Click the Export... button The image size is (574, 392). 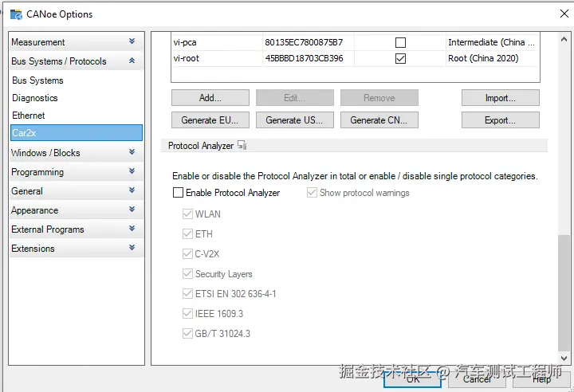tap(501, 120)
